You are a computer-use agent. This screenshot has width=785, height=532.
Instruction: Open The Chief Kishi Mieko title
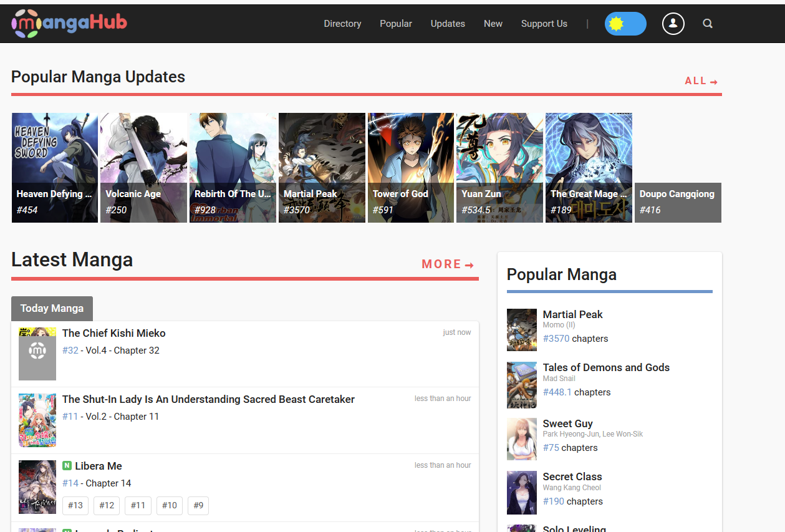point(114,333)
